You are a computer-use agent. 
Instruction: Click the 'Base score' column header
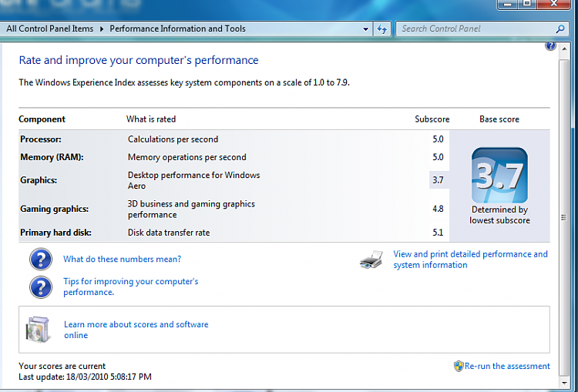click(499, 119)
